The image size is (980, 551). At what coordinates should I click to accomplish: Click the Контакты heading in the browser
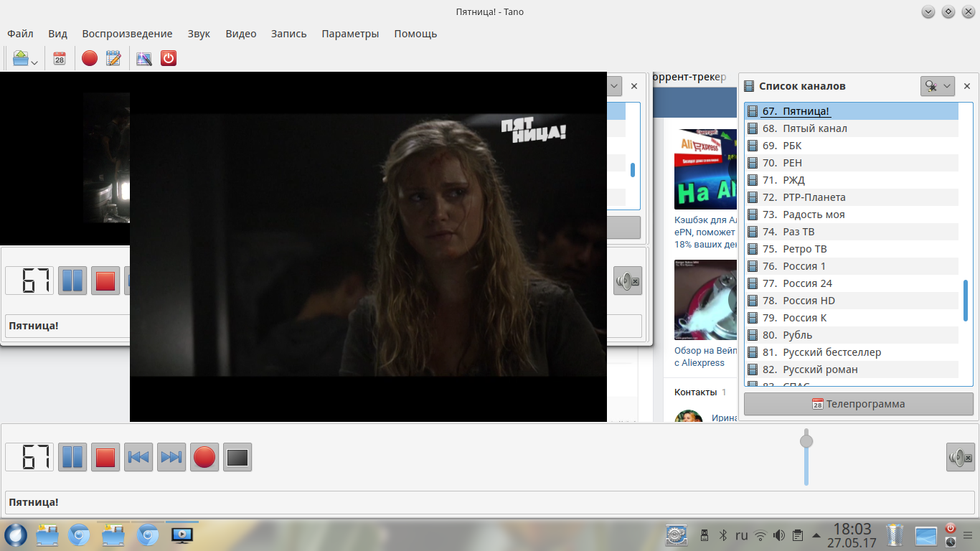[x=695, y=392]
